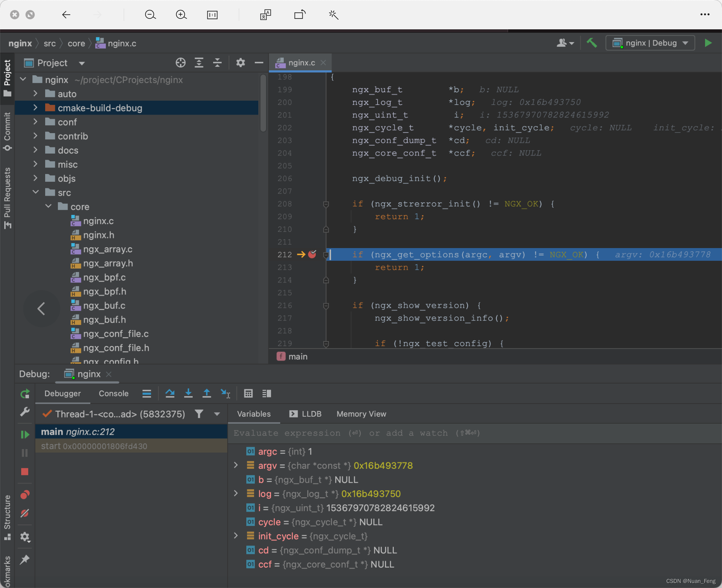The width and height of the screenshot is (722, 588).
Task: Select the Variables tab
Action: coord(254,414)
